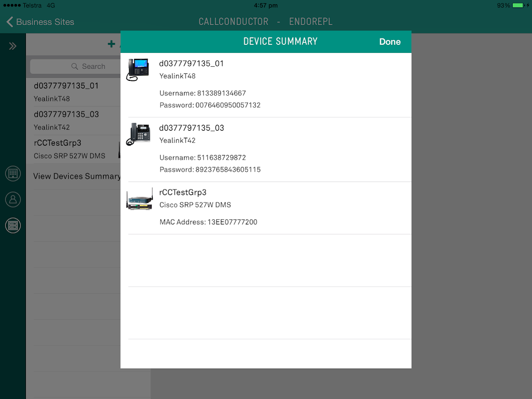Click the search magnifier icon
The height and width of the screenshot is (399, 532).
click(75, 66)
